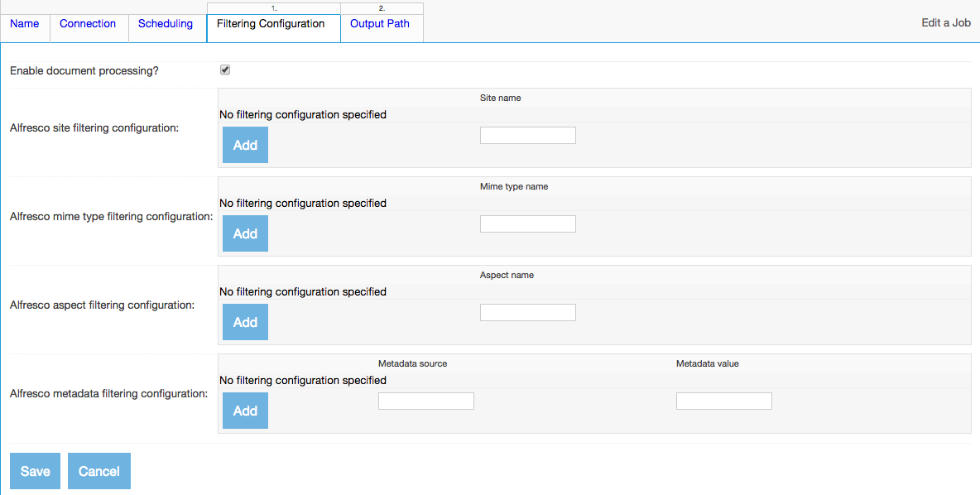This screenshot has width=980, height=495.
Task: Select the Filtering Configuration tab
Action: (273, 24)
